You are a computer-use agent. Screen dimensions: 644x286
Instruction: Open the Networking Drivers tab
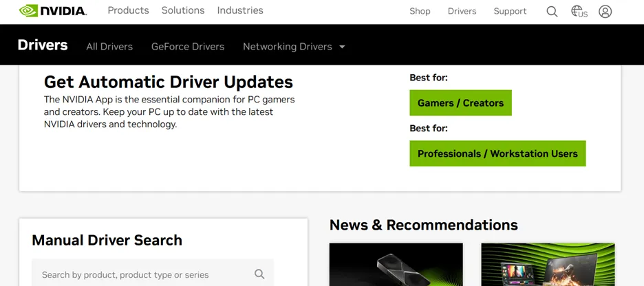click(x=287, y=47)
